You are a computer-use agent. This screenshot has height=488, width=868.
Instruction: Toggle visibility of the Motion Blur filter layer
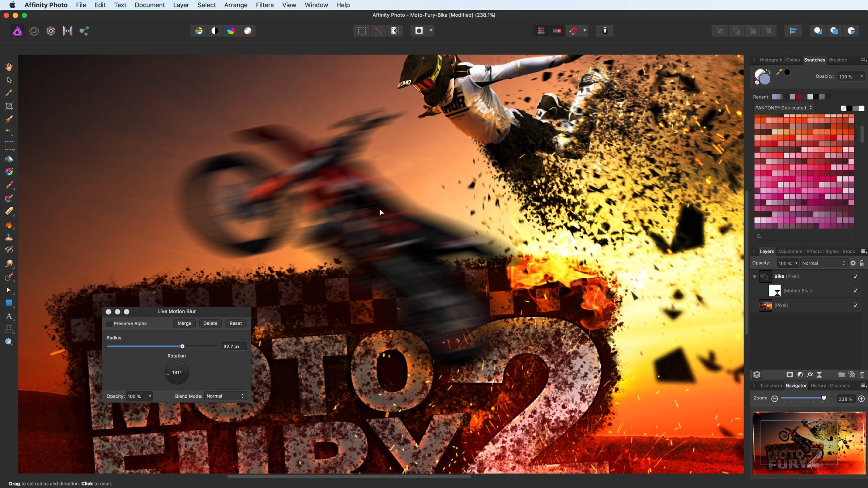(x=855, y=290)
